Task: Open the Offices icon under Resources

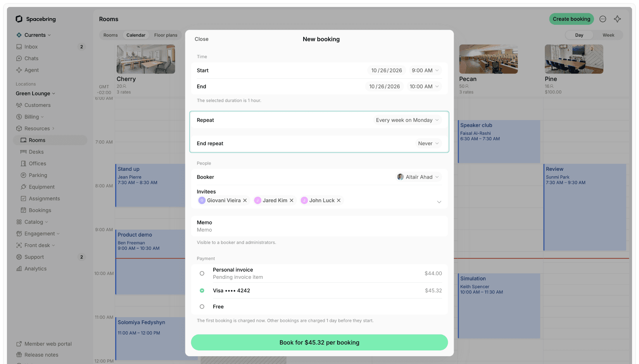Action: click(23, 163)
